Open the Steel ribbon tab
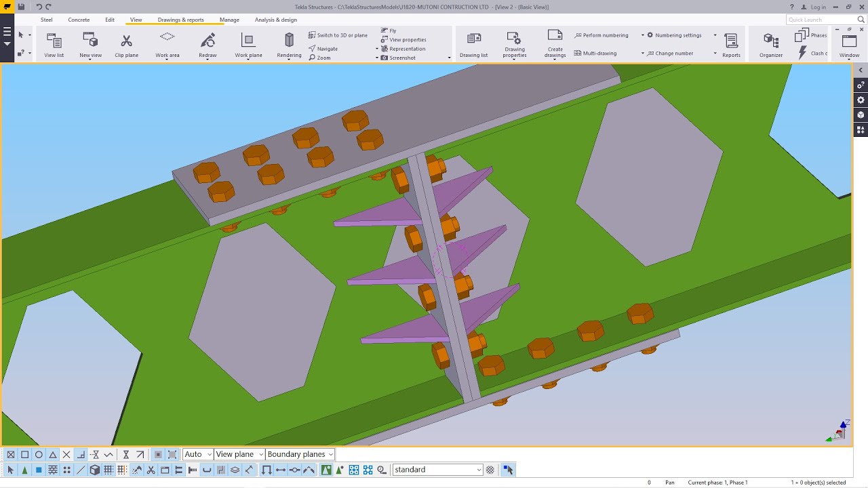Screen dimensions: 868x488 [46, 20]
